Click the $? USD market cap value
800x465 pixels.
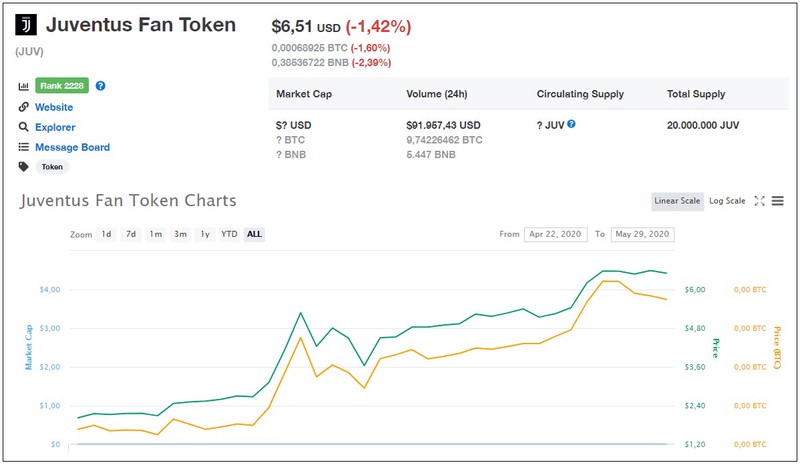coord(293,125)
